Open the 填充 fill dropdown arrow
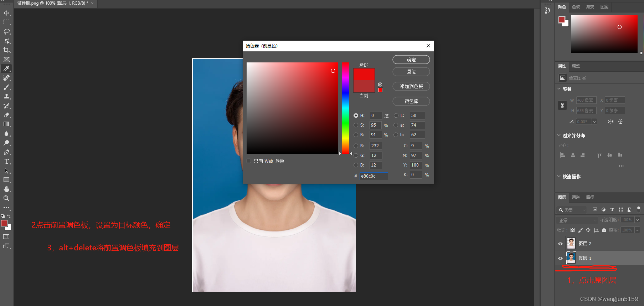The image size is (644, 306). pos(638,230)
